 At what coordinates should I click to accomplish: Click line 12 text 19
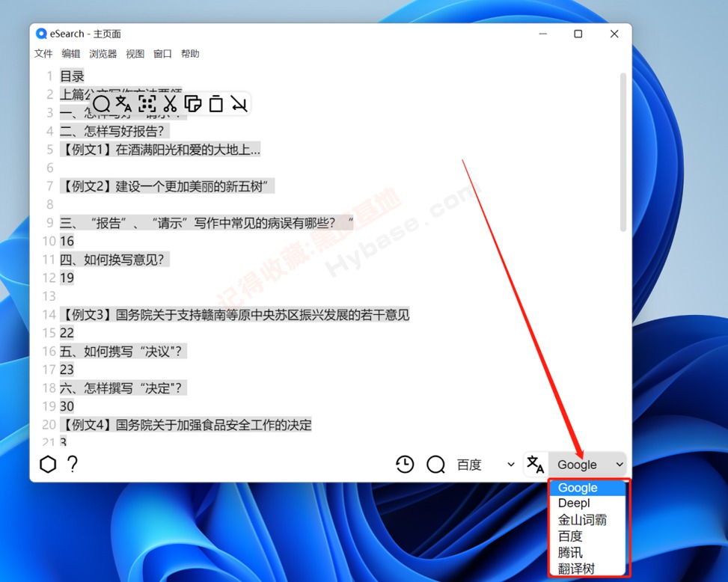(x=67, y=278)
